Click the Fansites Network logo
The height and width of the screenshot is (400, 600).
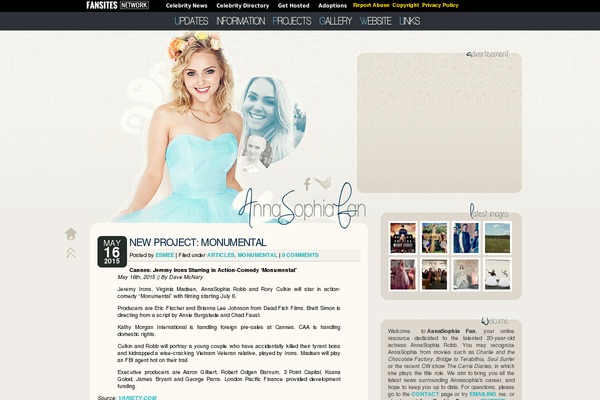pos(117,5)
